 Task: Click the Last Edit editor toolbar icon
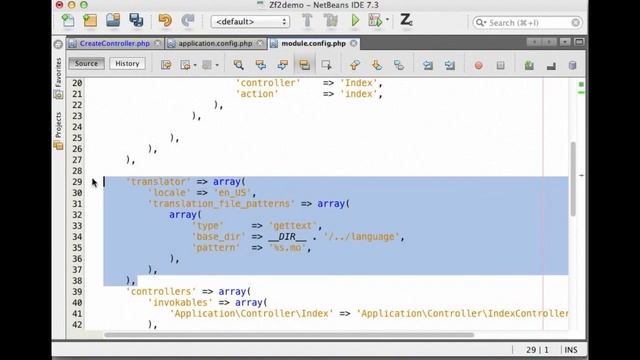[166, 65]
